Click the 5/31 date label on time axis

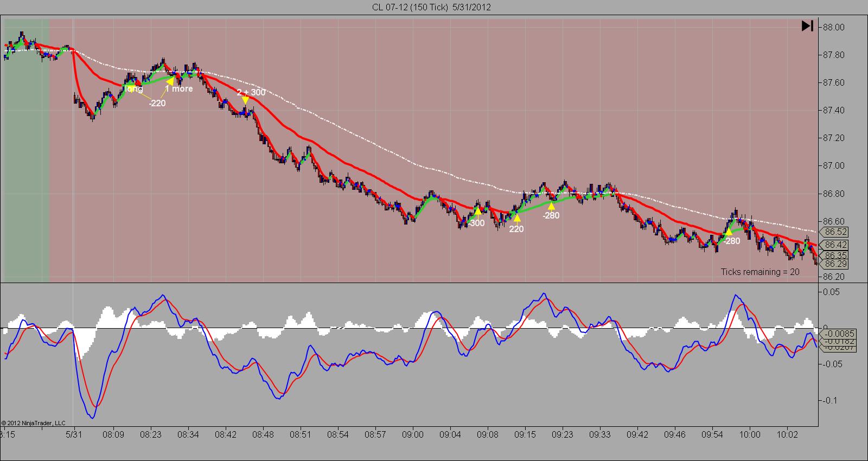point(74,434)
